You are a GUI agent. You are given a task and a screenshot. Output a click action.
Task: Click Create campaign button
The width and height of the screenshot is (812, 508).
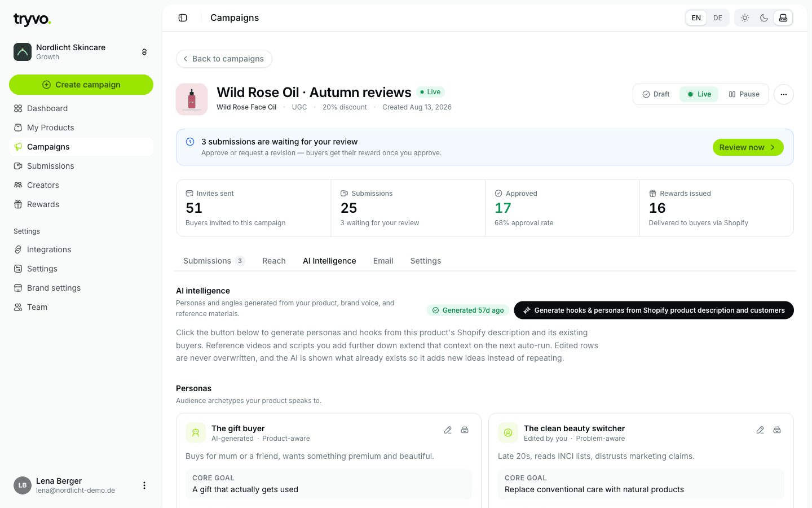coord(81,85)
